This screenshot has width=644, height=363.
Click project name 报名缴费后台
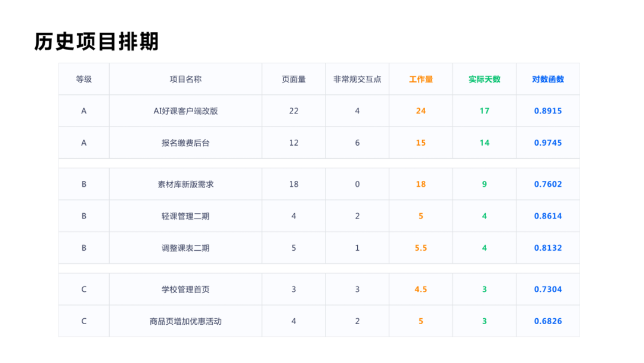pos(185,143)
